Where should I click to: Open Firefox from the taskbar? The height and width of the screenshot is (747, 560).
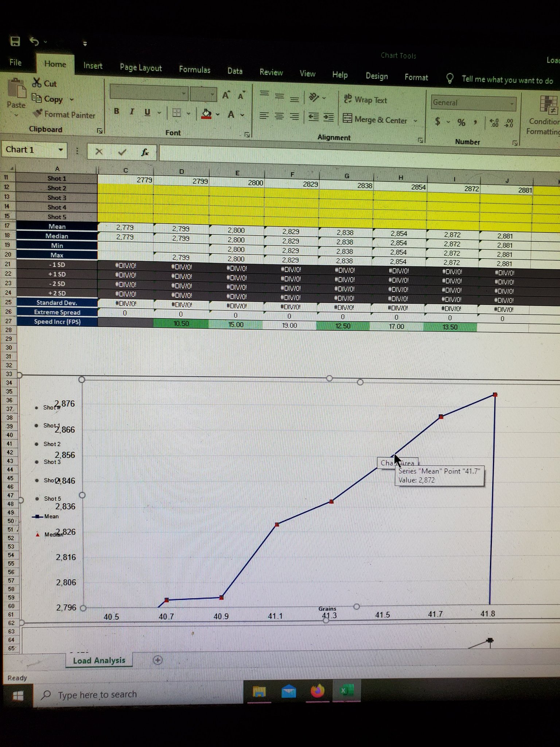(317, 691)
